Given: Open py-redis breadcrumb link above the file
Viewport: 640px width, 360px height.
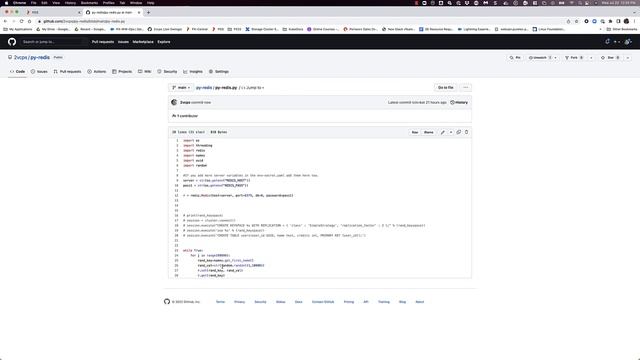Looking at the screenshot, I should (204, 87).
